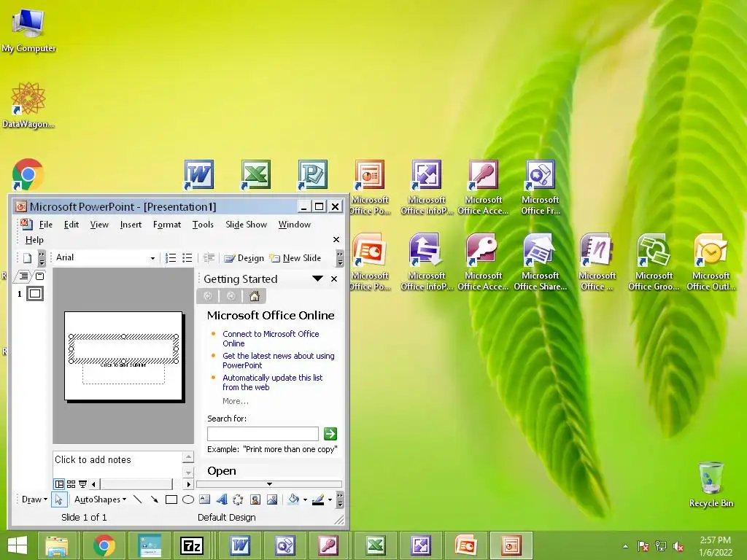Click Get the latest news about PowerPoint
This screenshot has height=560, width=747.
(x=278, y=360)
